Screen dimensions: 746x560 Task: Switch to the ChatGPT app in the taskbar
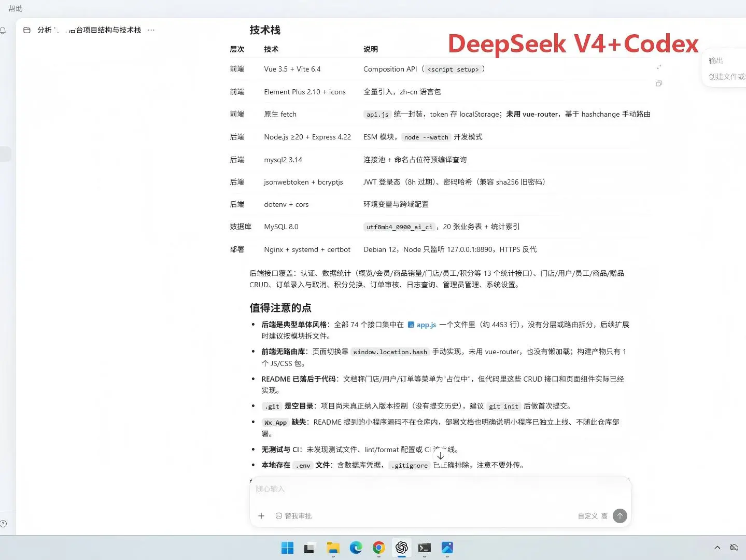coord(402,548)
